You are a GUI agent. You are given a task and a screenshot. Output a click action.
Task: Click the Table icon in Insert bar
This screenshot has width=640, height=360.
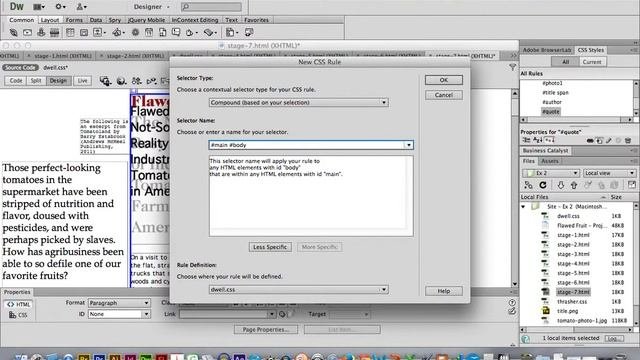pyautogui.click(x=70, y=32)
